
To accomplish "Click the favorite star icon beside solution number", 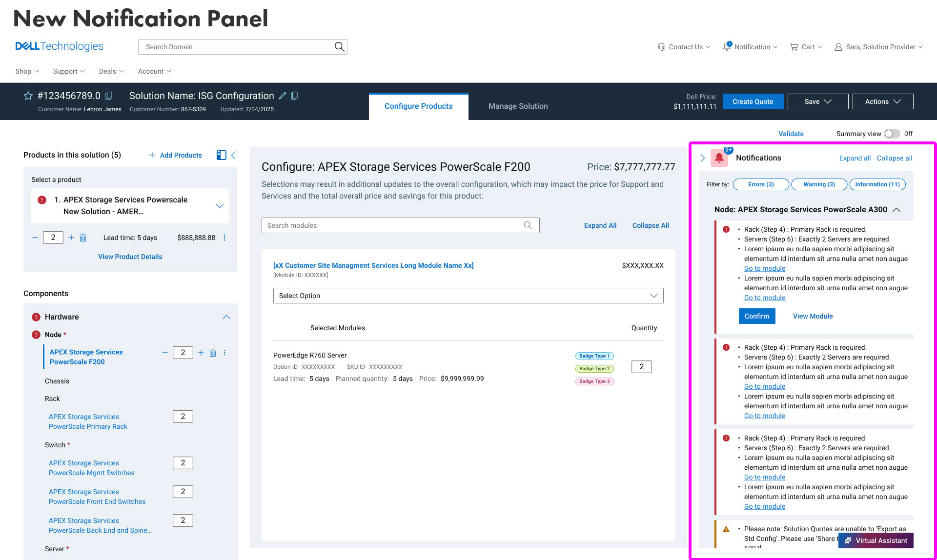I will pos(28,96).
